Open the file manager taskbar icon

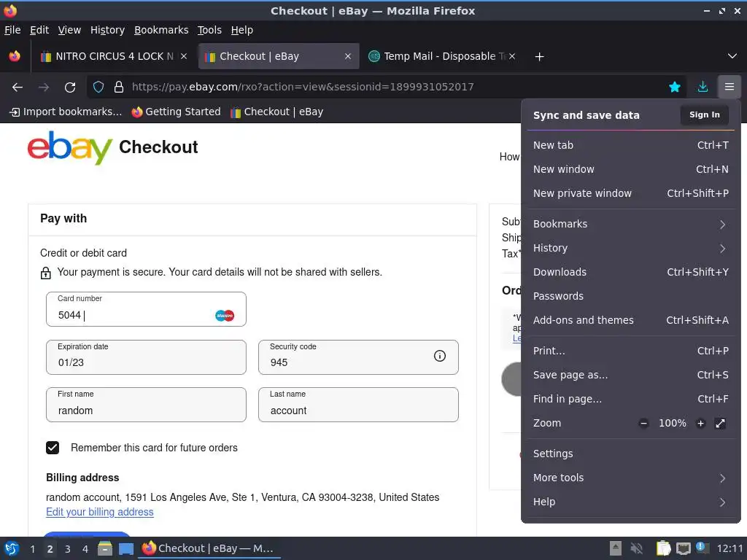click(x=105, y=548)
